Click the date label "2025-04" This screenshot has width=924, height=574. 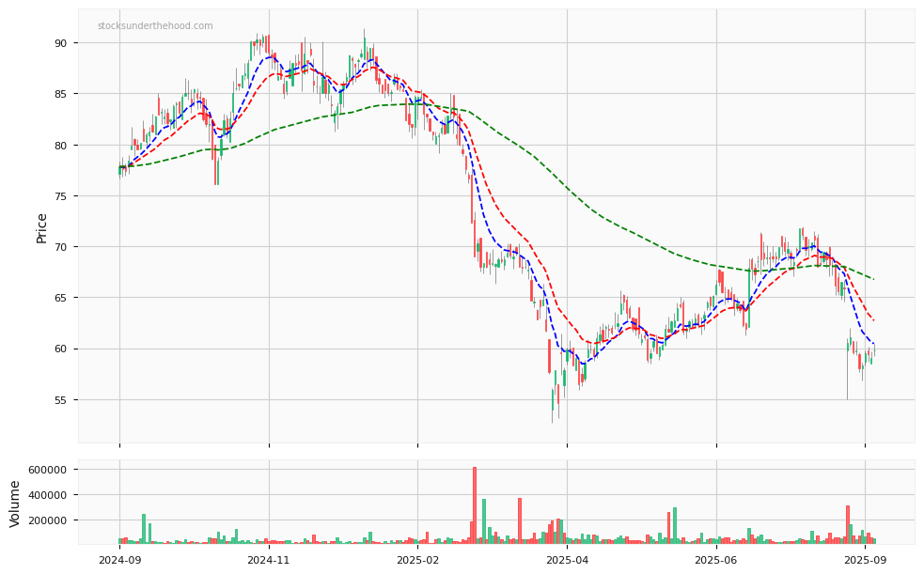click(x=567, y=560)
